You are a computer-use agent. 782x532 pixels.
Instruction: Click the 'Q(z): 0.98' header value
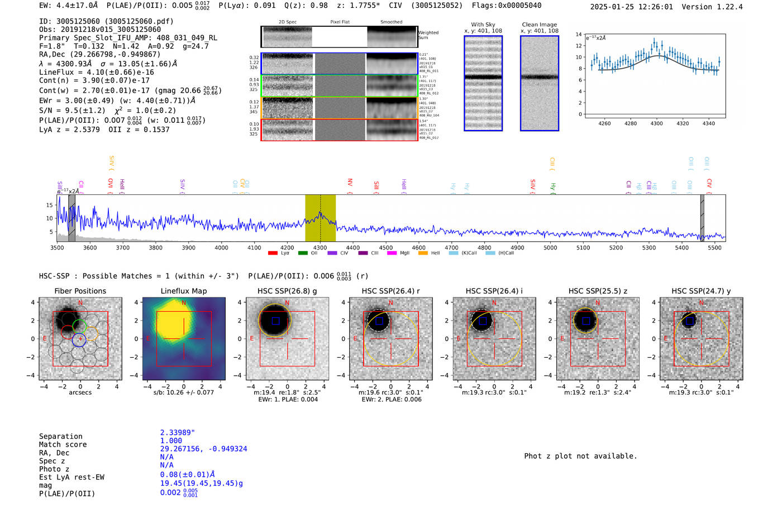(x=306, y=6)
